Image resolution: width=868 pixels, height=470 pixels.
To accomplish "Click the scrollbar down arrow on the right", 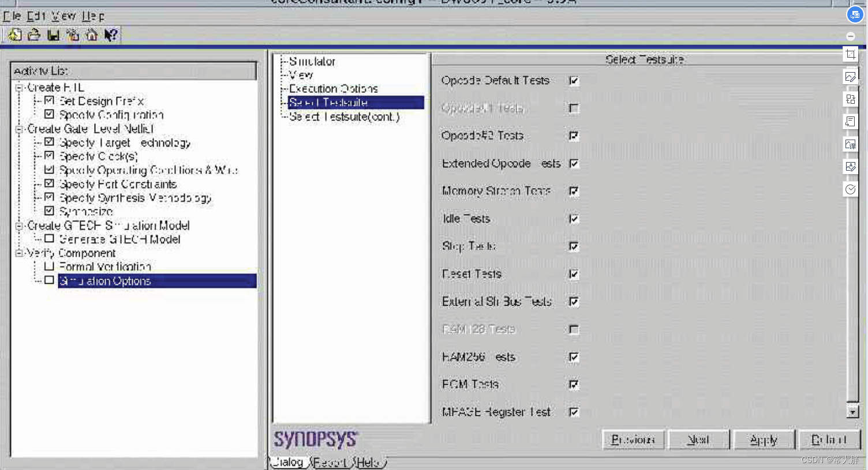I will 854,412.
